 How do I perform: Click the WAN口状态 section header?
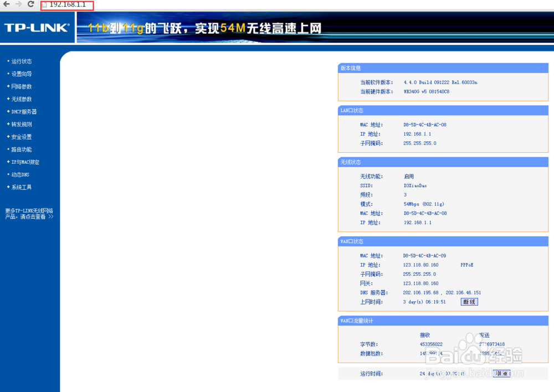(443, 241)
